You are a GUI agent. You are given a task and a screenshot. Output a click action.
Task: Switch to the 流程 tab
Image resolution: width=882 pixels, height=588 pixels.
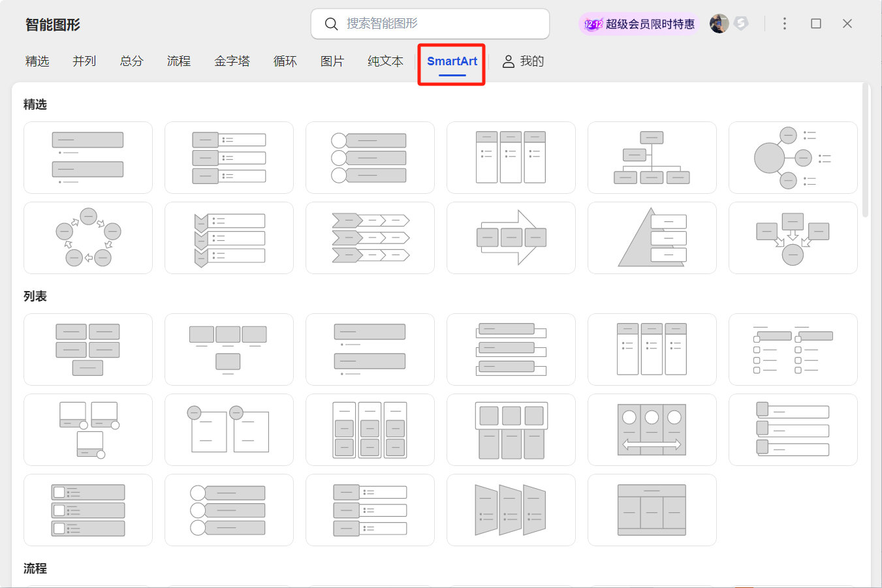(x=178, y=61)
